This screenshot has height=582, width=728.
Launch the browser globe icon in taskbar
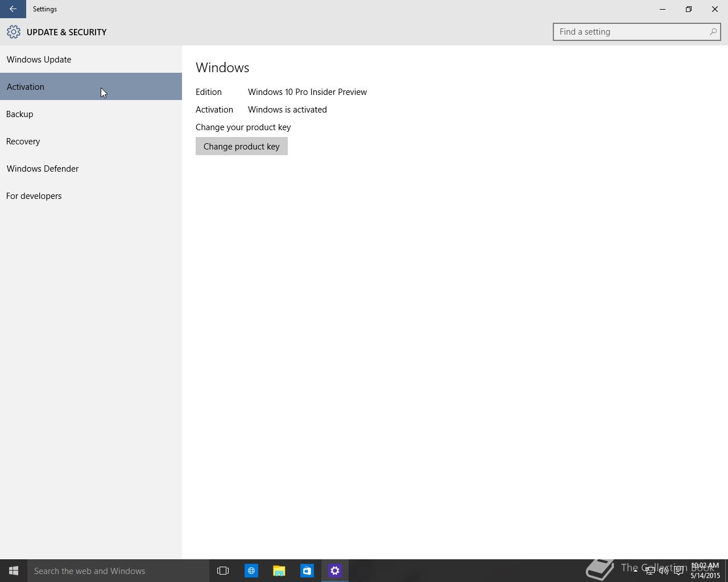[x=251, y=571]
